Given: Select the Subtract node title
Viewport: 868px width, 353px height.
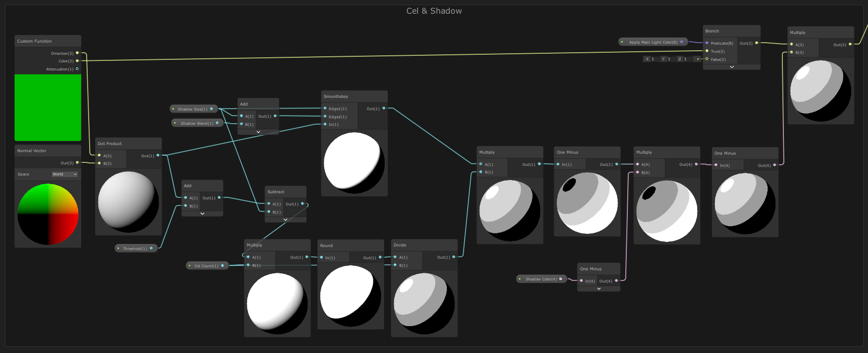Looking at the screenshot, I should pos(276,192).
